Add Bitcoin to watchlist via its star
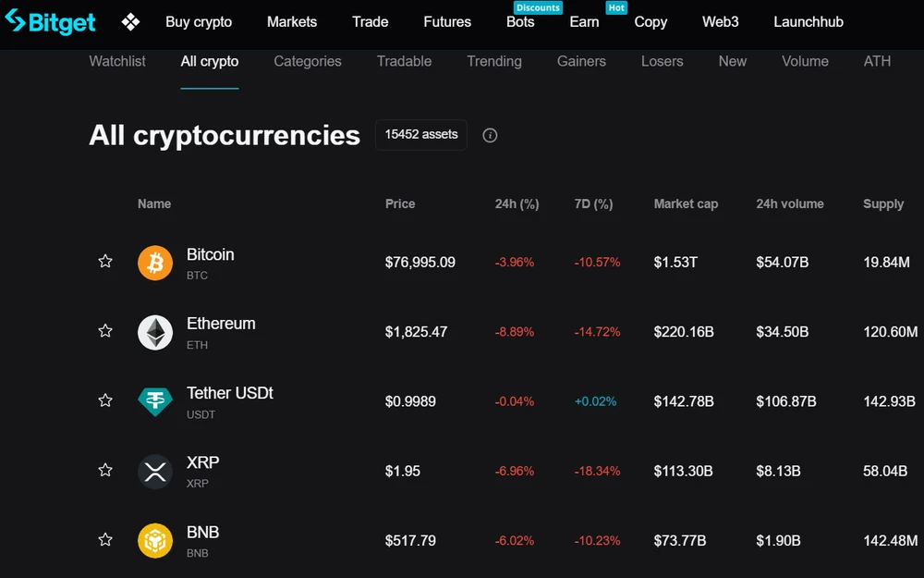 click(x=104, y=262)
